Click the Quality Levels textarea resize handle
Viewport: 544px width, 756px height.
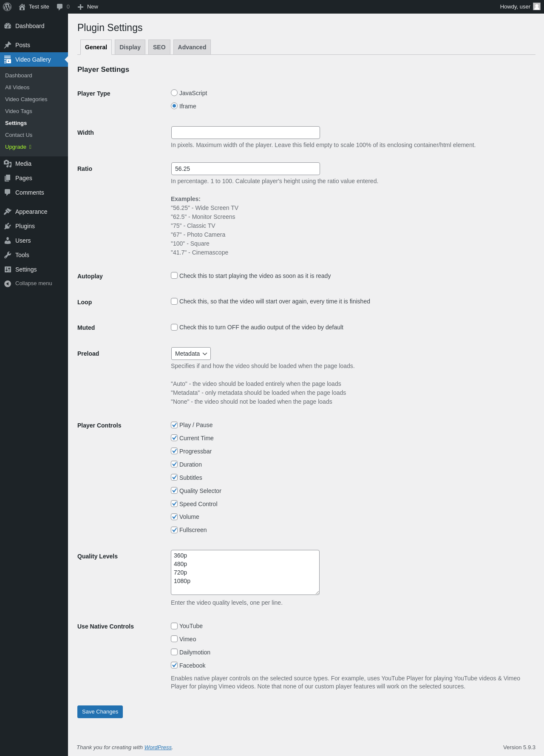(317, 592)
